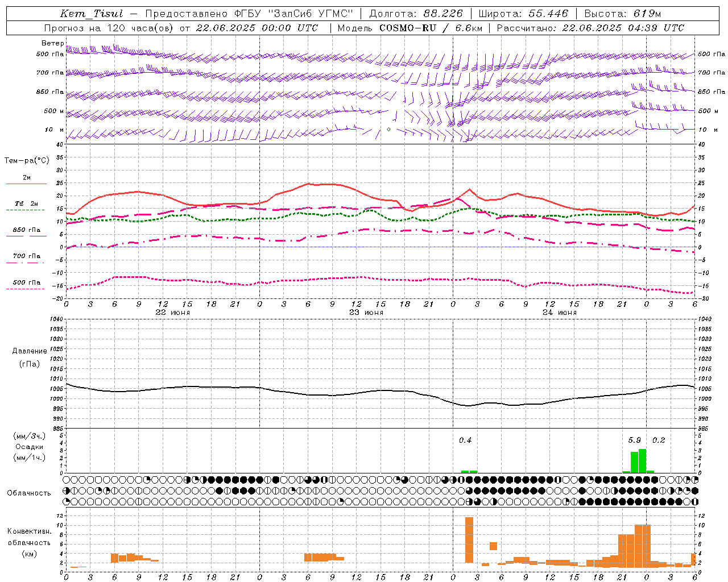The image size is (728, 582).
Task: Click the (мм/1ч.) unit label
Action: [x=29, y=458]
